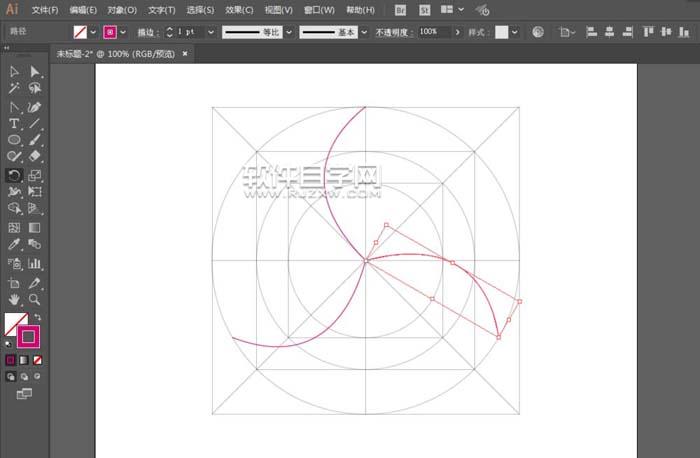
Task: Open the 效果(C) menu
Action: click(237, 10)
